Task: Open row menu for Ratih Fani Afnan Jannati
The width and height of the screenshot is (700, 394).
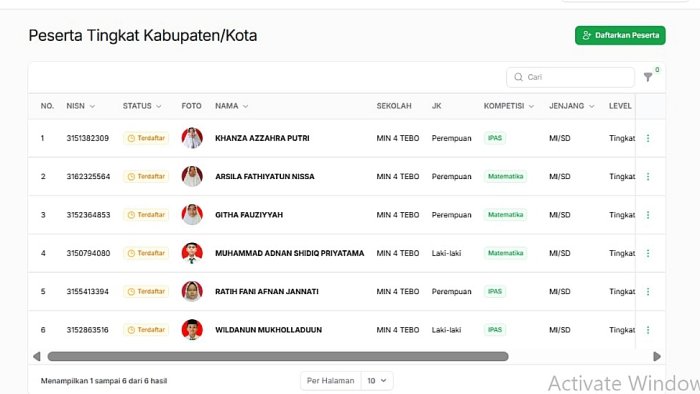Action: (x=648, y=292)
